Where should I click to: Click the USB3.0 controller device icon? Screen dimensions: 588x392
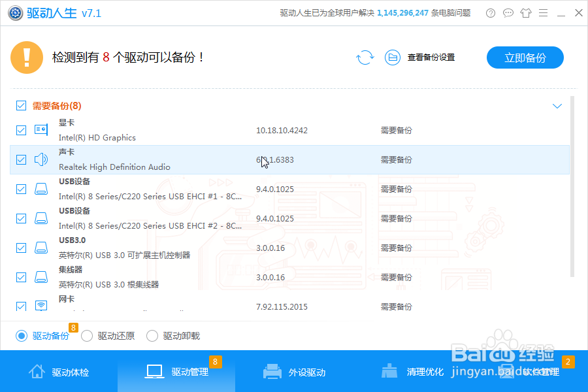pos(41,248)
